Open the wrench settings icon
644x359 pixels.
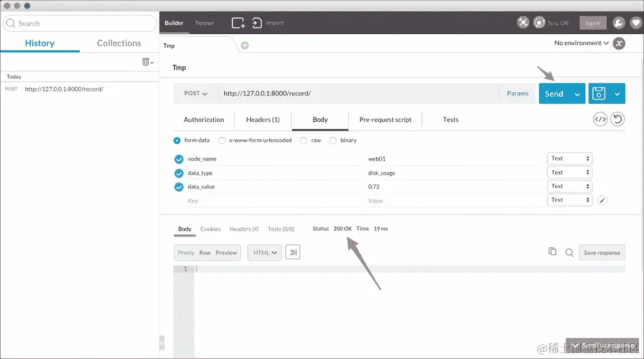(x=618, y=23)
